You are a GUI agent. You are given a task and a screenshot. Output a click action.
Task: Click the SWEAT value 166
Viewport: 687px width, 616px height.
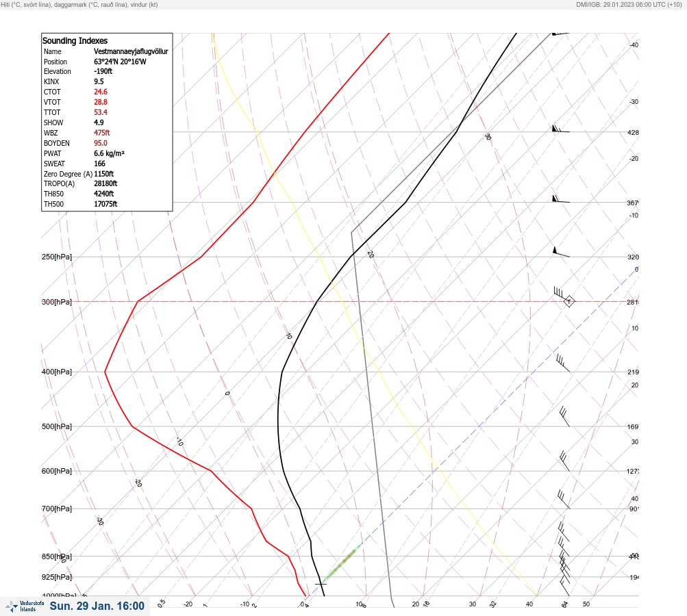99,164
